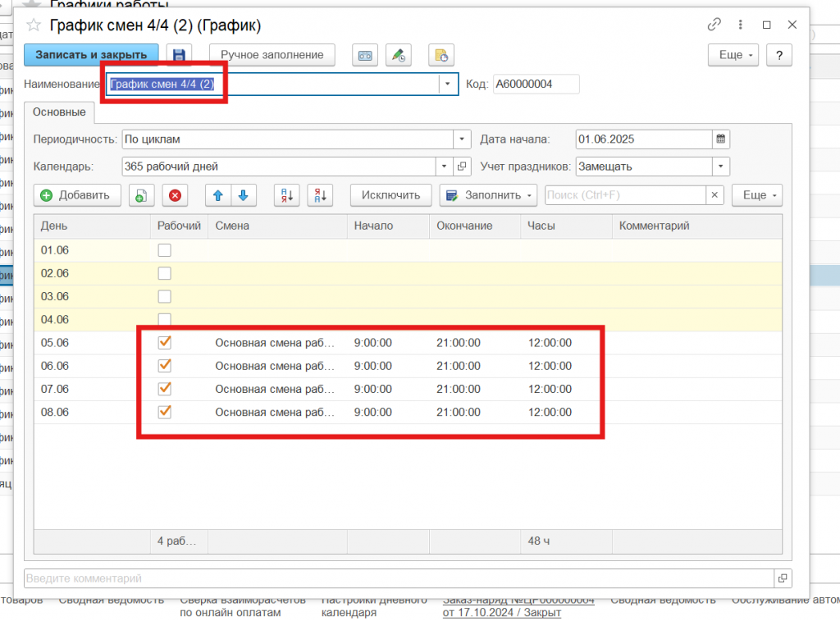840x621 pixels.
Task: Open calendar picker for Дата начала
Action: coord(720,139)
